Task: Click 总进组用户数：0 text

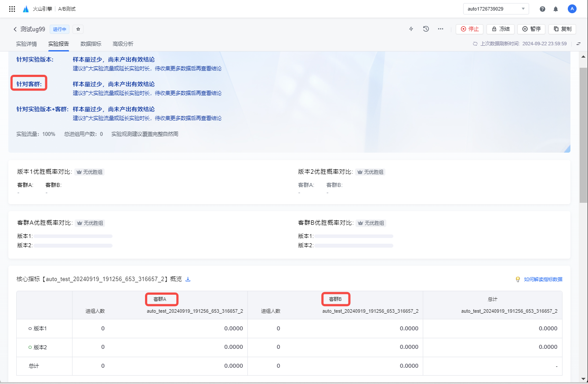Action: pyautogui.click(x=83, y=134)
